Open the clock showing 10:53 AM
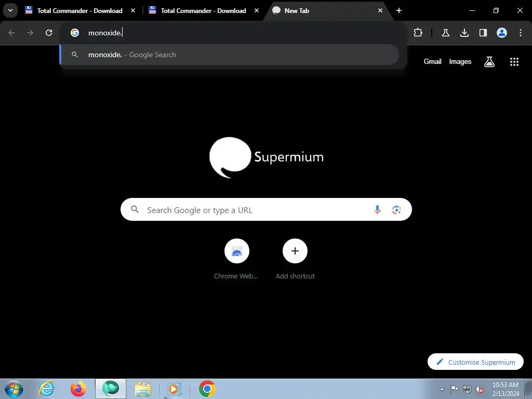 click(x=505, y=389)
